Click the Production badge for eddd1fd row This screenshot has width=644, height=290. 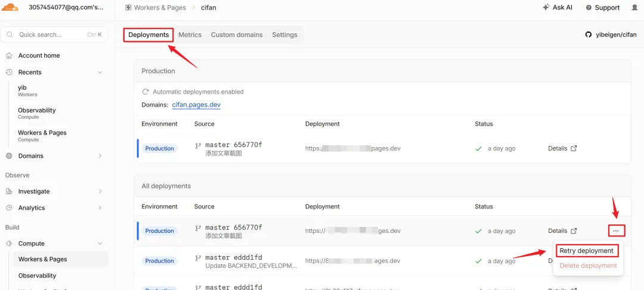click(x=159, y=261)
